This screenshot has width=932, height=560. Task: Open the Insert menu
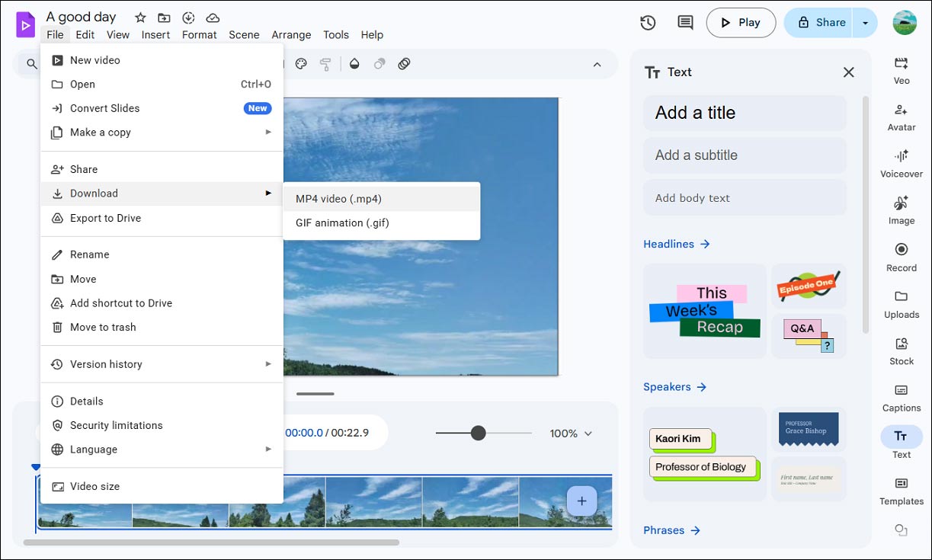155,34
